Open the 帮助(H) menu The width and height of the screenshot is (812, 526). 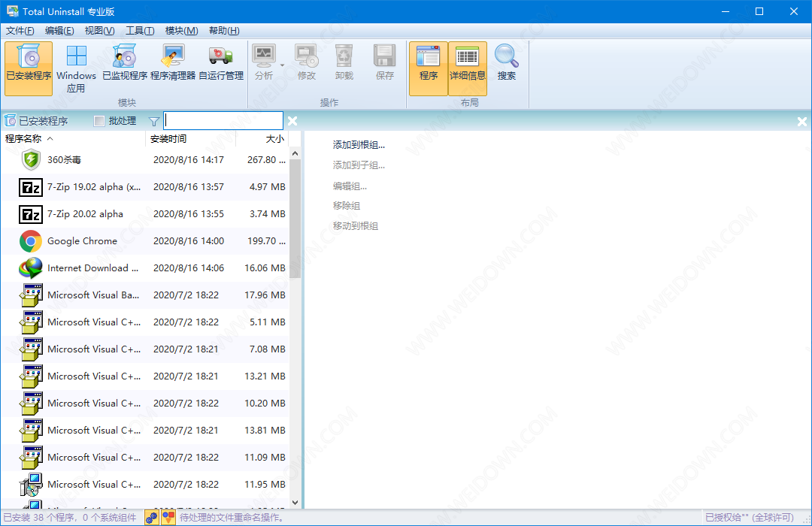click(x=224, y=31)
